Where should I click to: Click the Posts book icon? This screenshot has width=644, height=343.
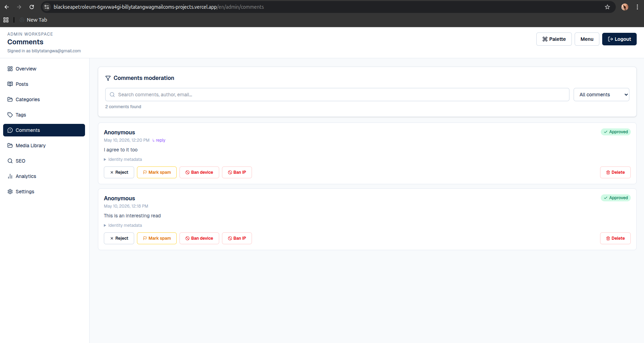pos(10,84)
